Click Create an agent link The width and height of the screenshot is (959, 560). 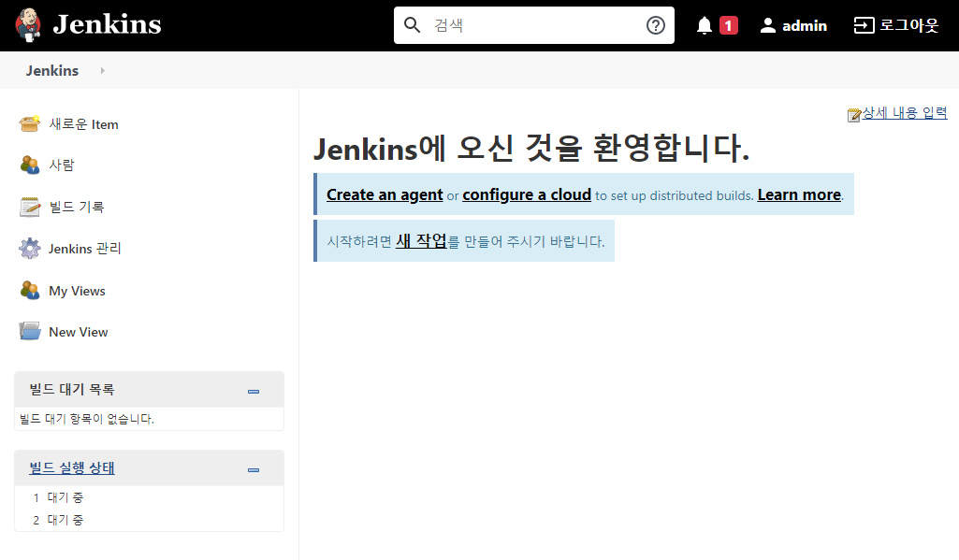tap(385, 194)
